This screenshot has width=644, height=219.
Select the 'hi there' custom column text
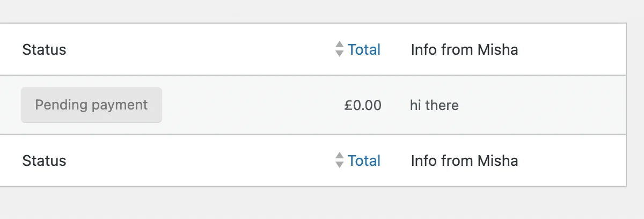coord(434,105)
